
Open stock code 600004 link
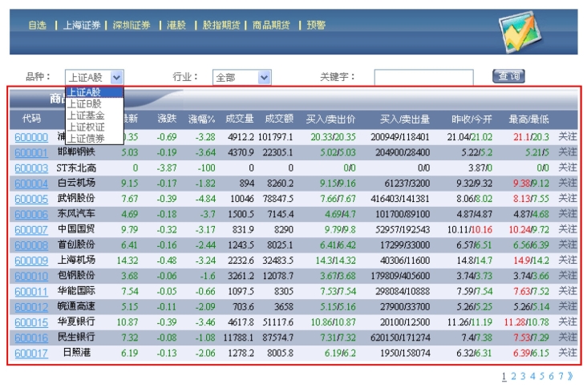pos(31,184)
